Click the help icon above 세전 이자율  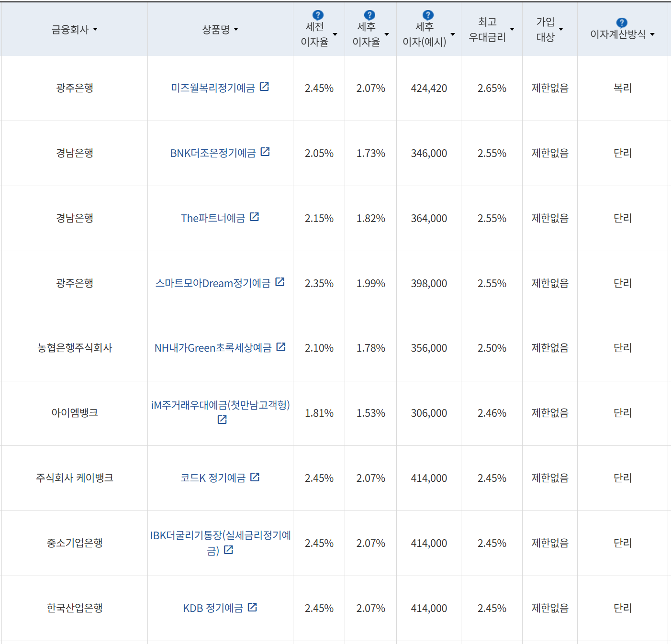click(317, 15)
